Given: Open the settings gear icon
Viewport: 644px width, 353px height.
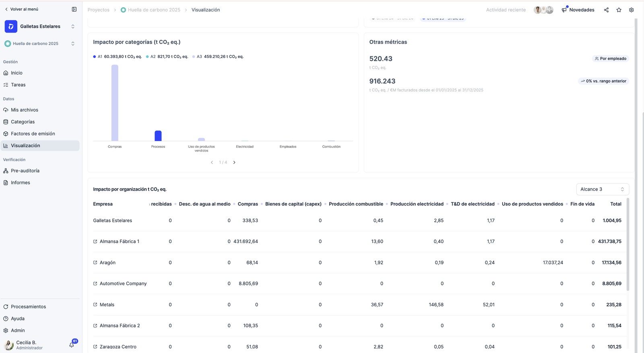Looking at the screenshot, I should coord(631,10).
